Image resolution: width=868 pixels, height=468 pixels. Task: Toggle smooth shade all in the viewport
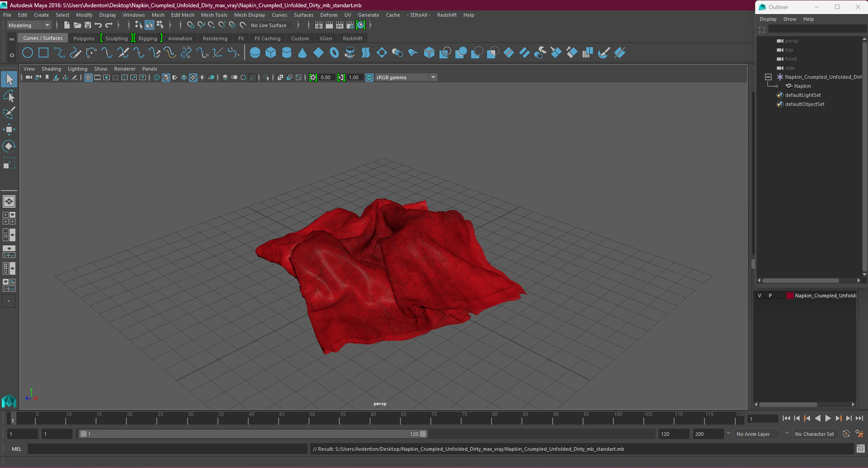(x=166, y=77)
